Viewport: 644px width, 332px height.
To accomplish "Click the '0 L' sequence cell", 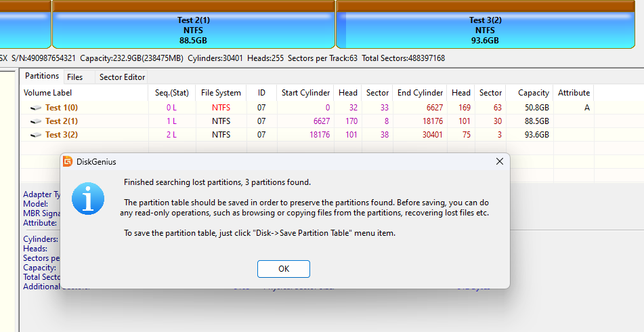I will (172, 108).
